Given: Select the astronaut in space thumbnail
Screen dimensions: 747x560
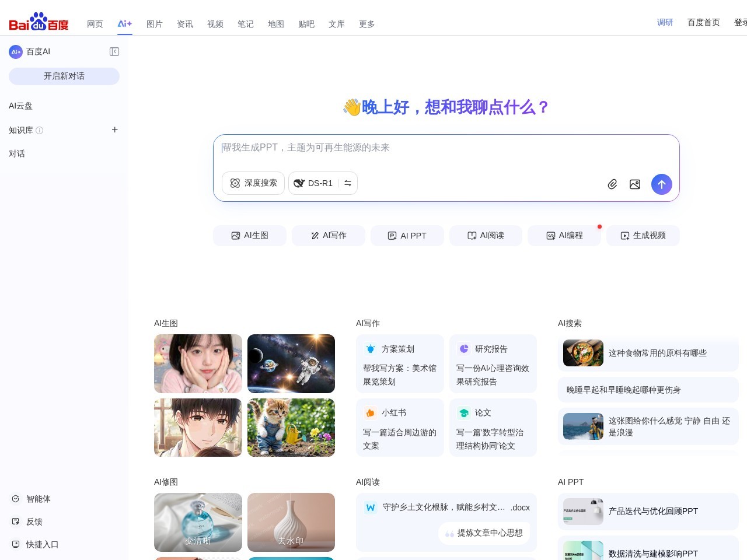Looking at the screenshot, I should [x=291, y=363].
